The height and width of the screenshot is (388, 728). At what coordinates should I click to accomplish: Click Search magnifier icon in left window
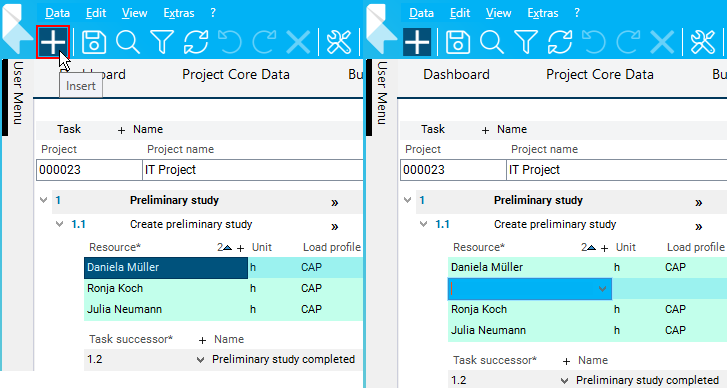click(x=128, y=42)
